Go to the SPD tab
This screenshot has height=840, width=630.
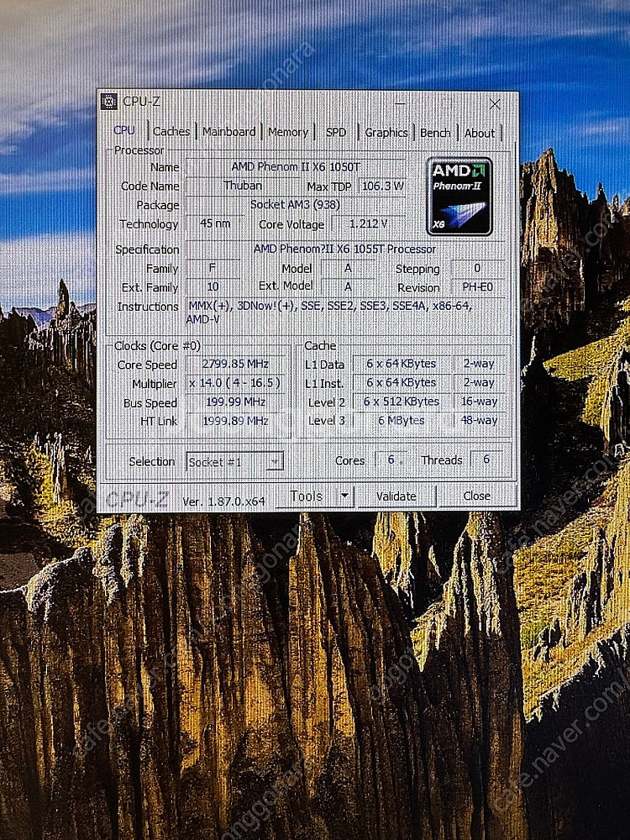(x=336, y=133)
